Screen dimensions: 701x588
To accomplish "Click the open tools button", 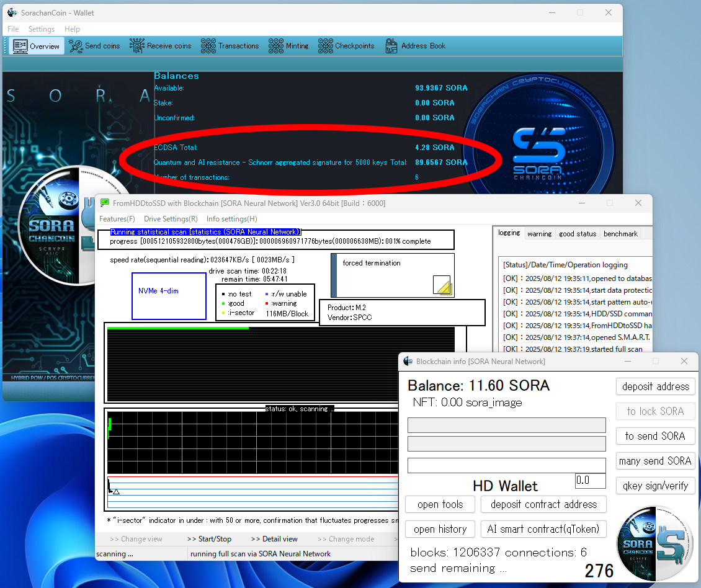I will click(440, 504).
